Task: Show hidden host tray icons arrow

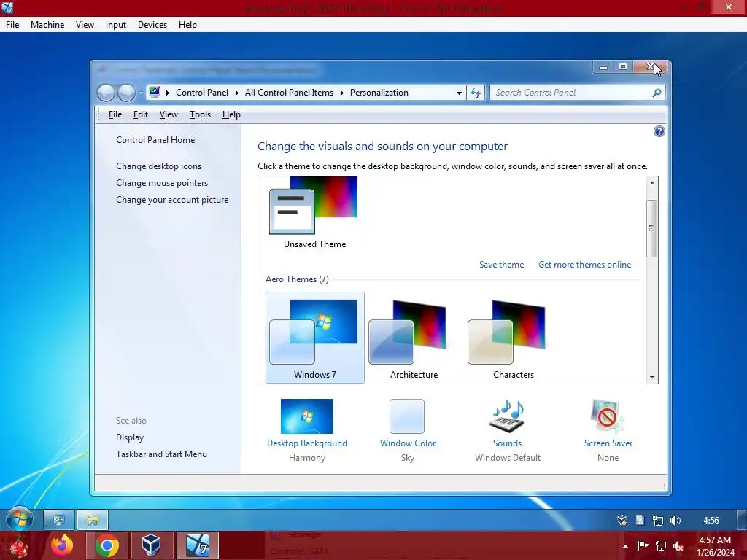Action: 625,546
